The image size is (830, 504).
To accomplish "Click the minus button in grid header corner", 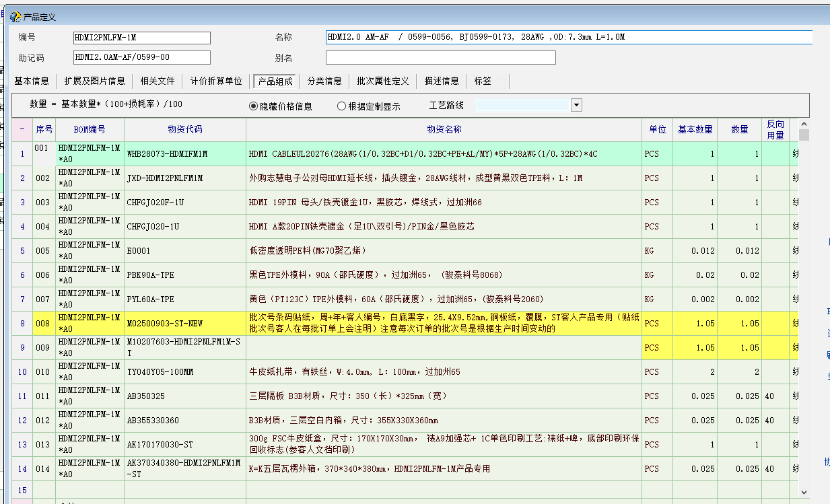I will click(22, 129).
